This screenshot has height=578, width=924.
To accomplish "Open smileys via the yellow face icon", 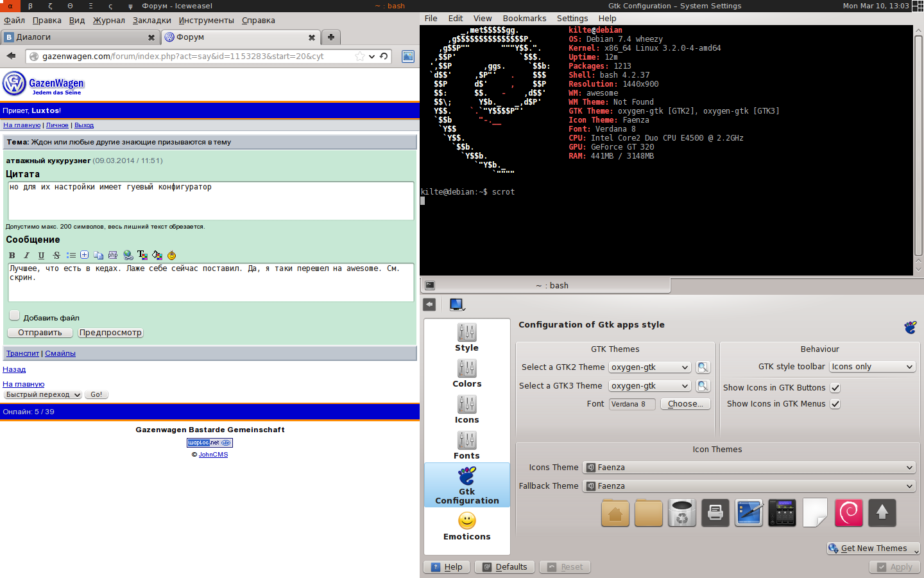I will (171, 255).
